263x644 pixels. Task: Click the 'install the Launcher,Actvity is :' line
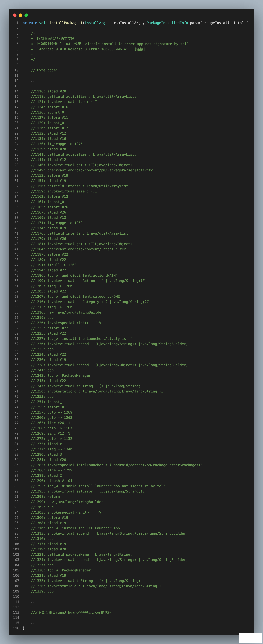[x=81, y=338]
